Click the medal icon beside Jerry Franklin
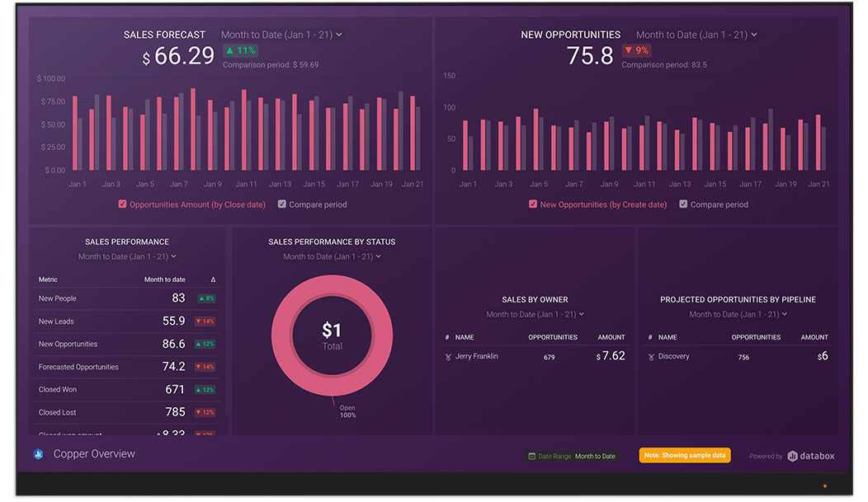This screenshot has width=868, height=502. pos(447,357)
